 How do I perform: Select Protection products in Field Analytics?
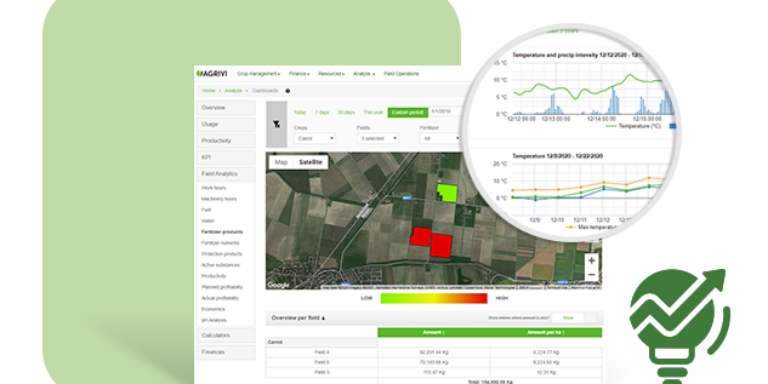222,254
